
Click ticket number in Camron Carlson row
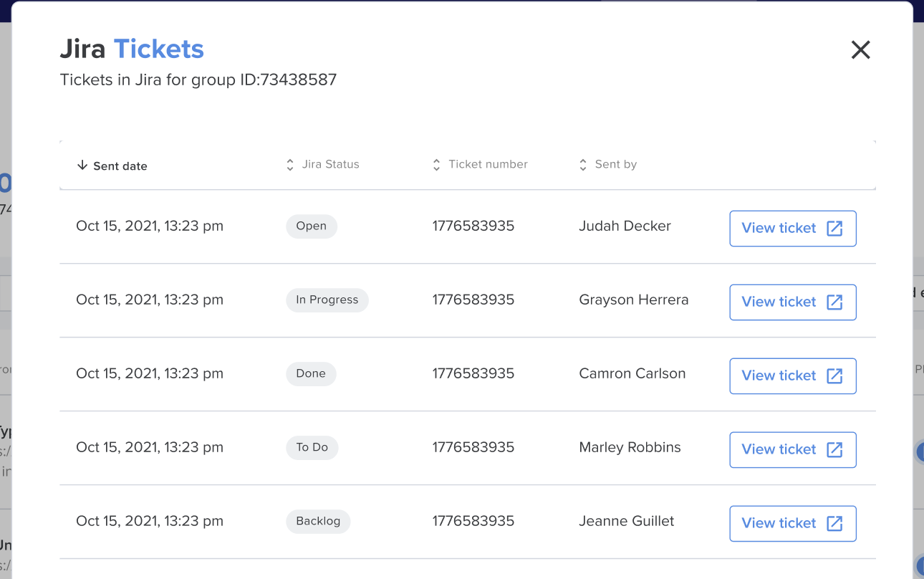473,373
